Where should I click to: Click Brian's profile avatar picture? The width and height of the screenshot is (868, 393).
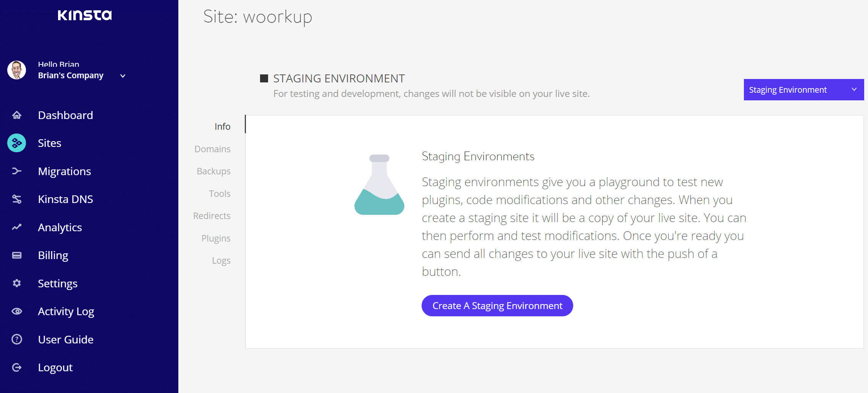[x=17, y=70]
